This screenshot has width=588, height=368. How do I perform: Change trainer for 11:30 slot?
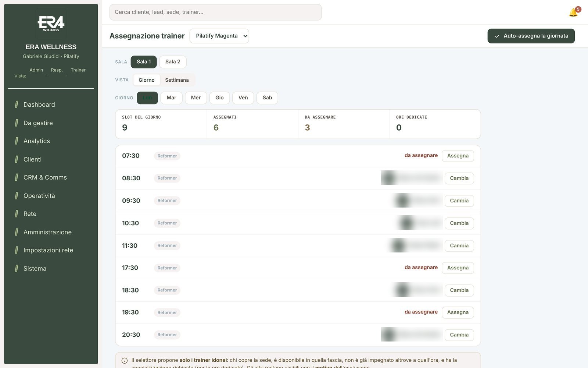click(459, 246)
